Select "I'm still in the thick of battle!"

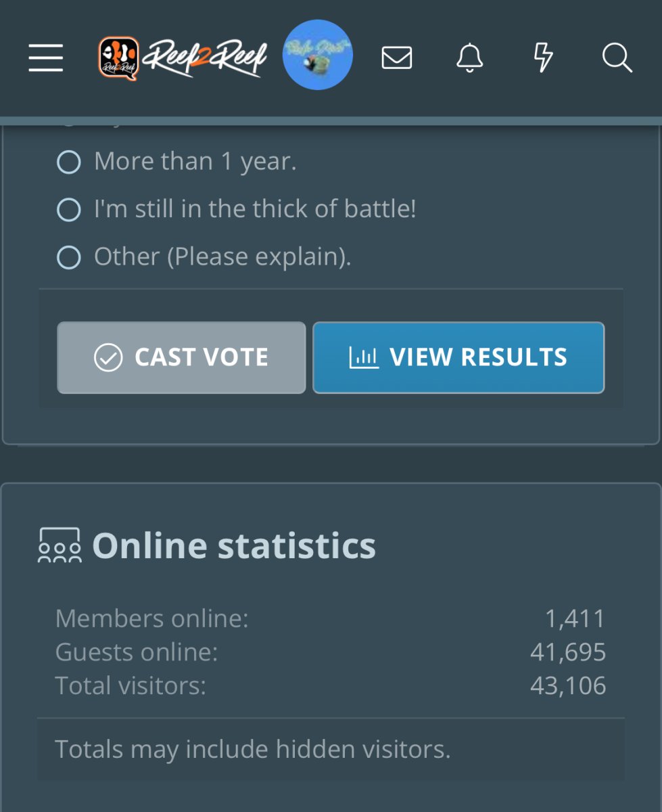point(68,209)
